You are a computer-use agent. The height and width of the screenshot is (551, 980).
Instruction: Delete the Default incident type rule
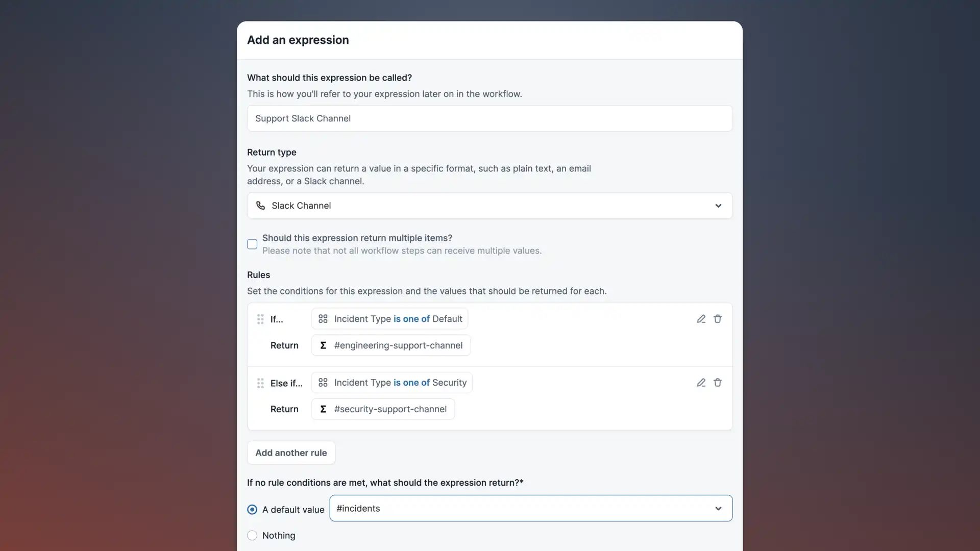click(x=717, y=319)
